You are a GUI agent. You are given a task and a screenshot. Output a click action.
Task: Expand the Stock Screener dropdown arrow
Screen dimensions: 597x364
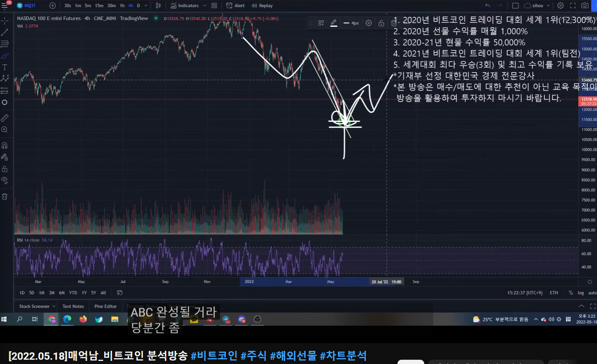coord(54,306)
